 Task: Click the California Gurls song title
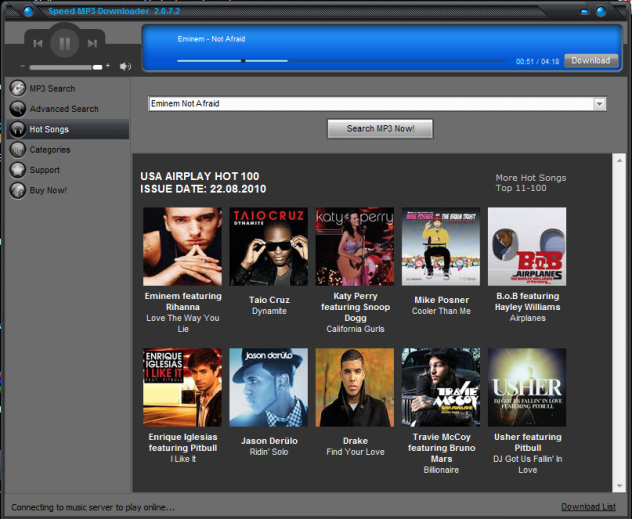(x=355, y=329)
